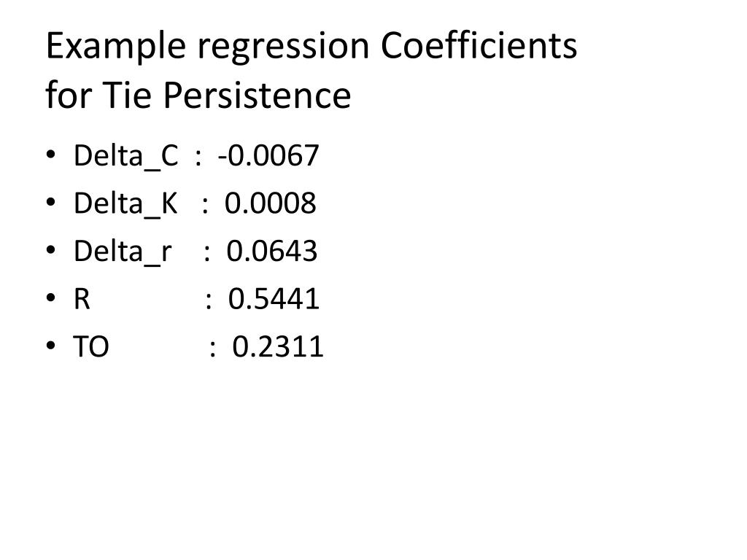Select the Delta_r label text
This screenshot has height=560, width=747.
[x=123, y=252]
